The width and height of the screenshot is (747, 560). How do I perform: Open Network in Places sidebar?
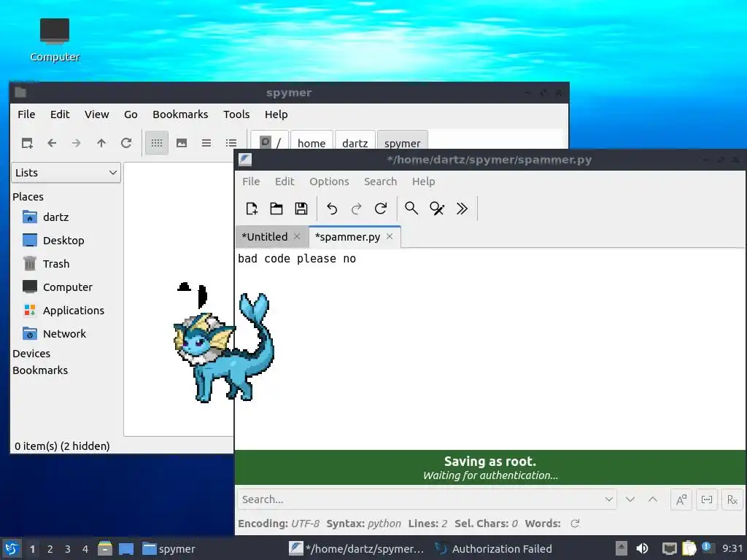click(54, 334)
